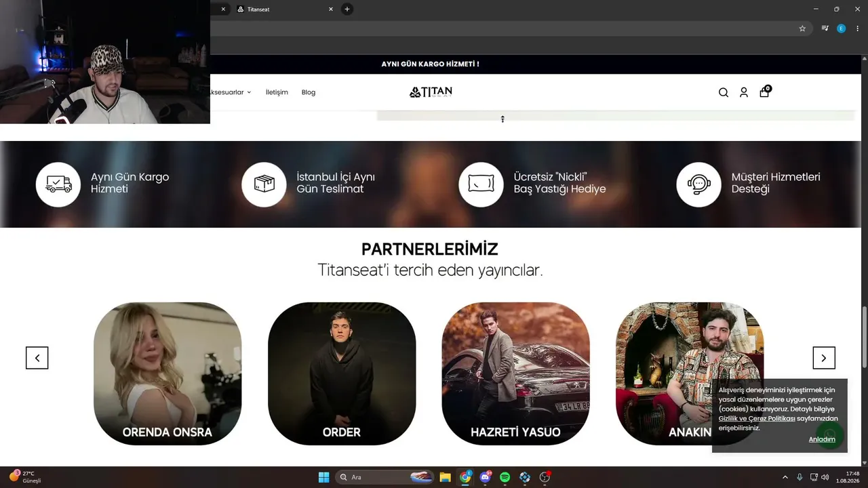This screenshot has height=488, width=868.
Task: Switch to the Titanseat browser tab
Action: [285, 9]
